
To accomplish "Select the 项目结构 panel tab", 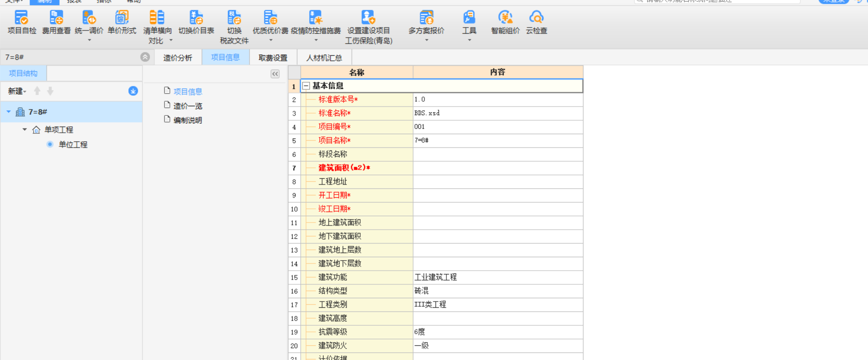I will coord(23,73).
